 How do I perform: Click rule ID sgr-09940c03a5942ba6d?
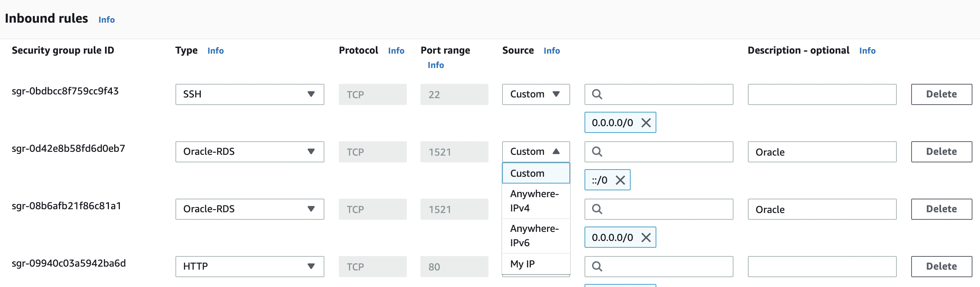(x=68, y=264)
